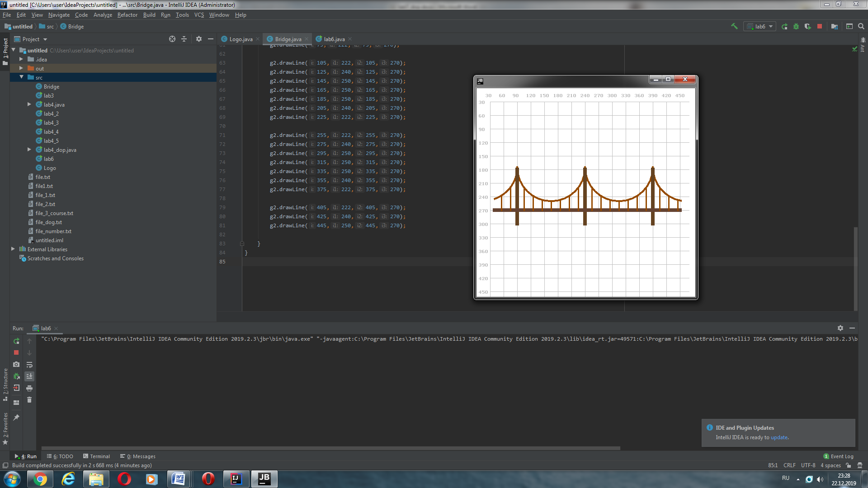Toggle the 7: Structure side tool button
Viewport: 868px width, 488px height.
(5, 385)
